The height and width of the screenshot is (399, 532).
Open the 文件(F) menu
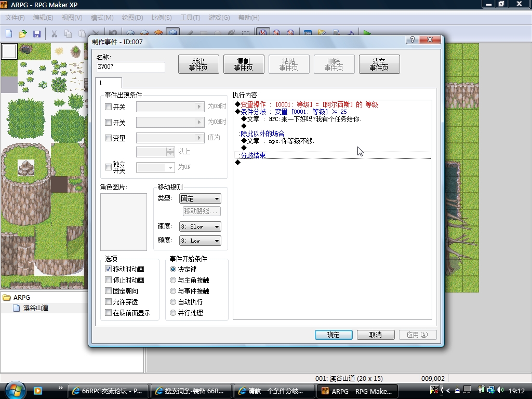[15, 17]
